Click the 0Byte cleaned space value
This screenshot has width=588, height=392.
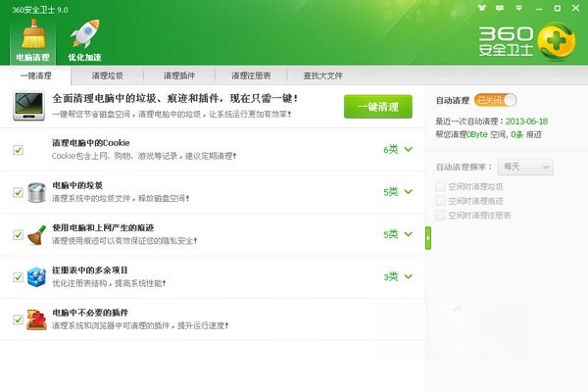pos(477,134)
